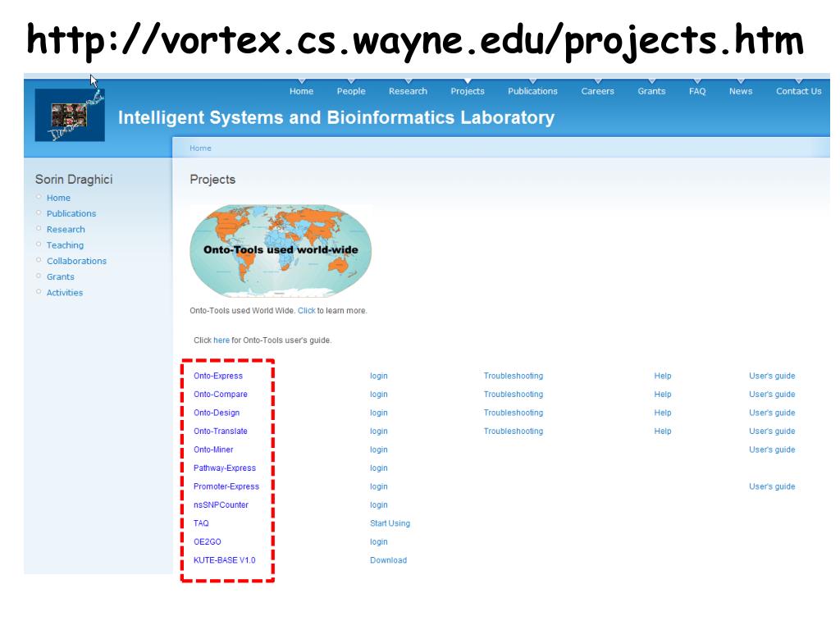
Task: Open Troubleshooting for Onto-Compare
Action: tap(514, 395)
